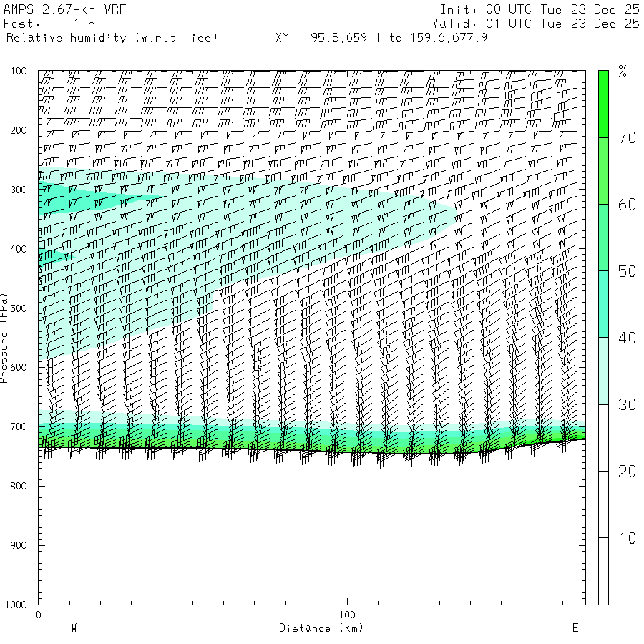
Task: Click the 'AMPS 2.67-km WRF' title text
Action: (54, 9)
